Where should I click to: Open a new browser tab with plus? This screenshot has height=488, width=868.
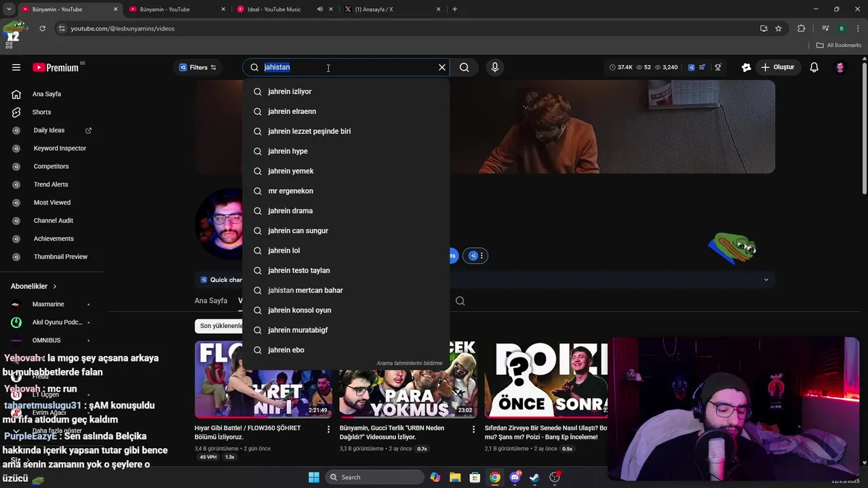(x=454, y=9)
